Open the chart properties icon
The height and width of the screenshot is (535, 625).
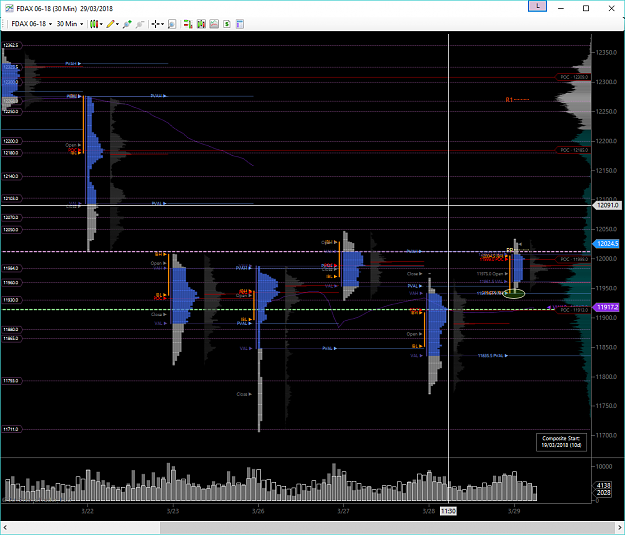coord(240,24)
